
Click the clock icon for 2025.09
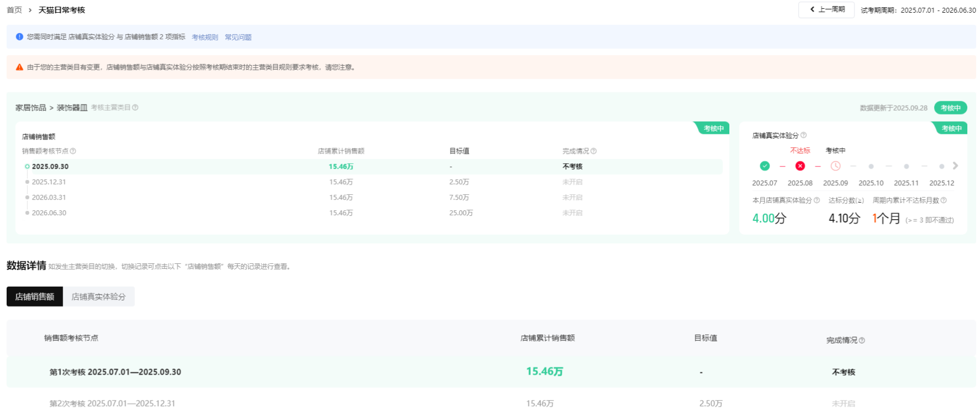click(835, 166)
